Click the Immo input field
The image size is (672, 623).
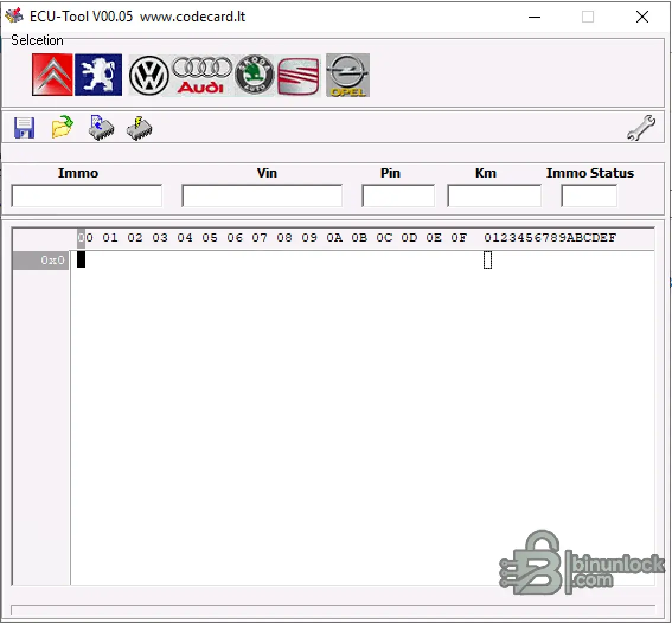pyautogui.click(x=87, y=196)
